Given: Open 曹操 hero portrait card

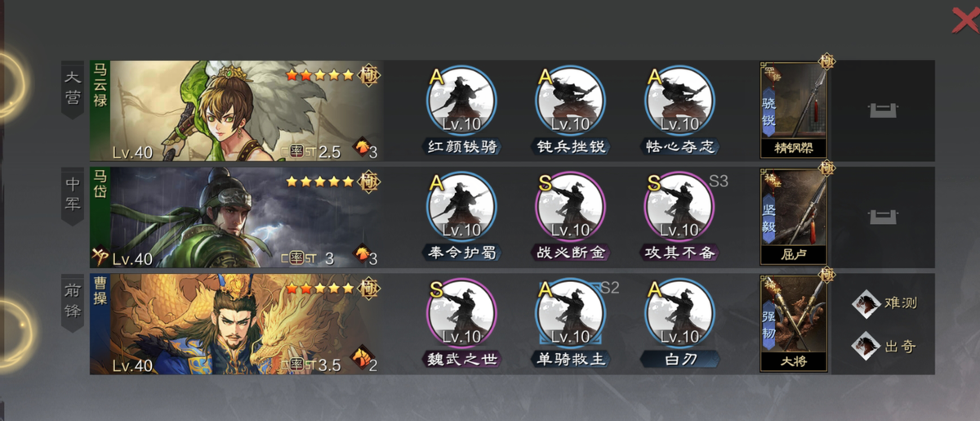Looking at the screenshot, I should coord(236,325).
